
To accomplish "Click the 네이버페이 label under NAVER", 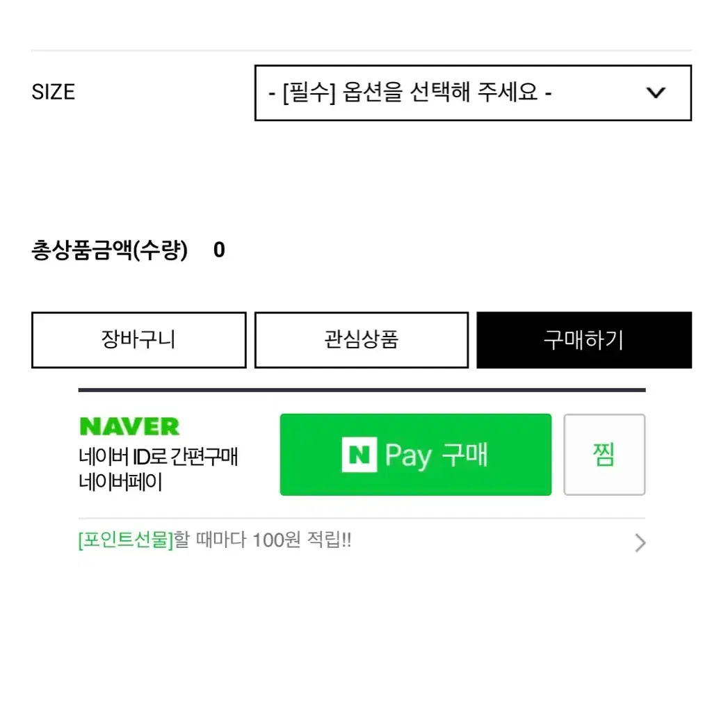I will pyautogui.click(x=121, y=482).
